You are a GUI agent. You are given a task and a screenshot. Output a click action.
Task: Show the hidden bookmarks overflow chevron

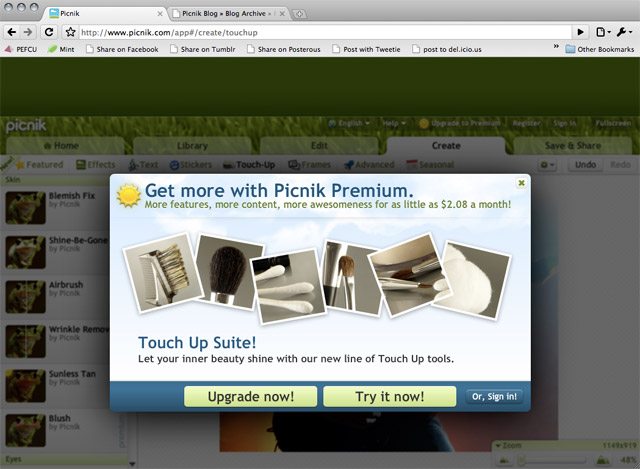tap(556, 47)
